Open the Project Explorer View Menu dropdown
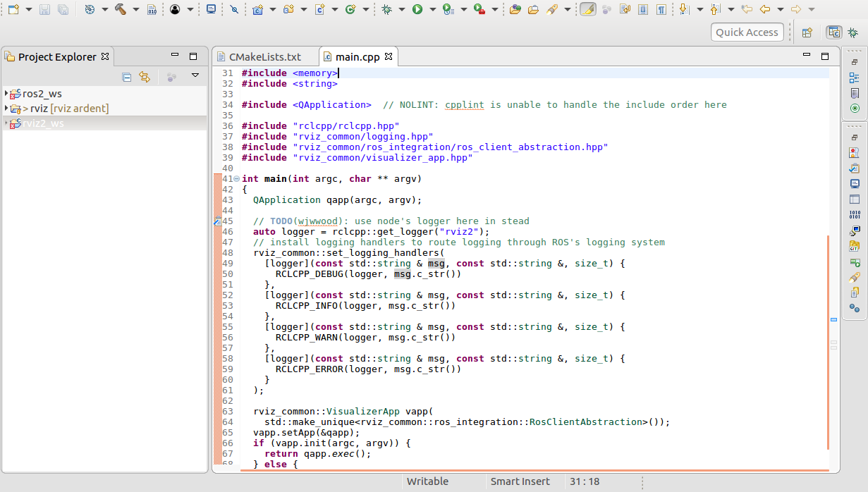Image resolution: width=868 pixels, height=492 pixels. [195, 76]
